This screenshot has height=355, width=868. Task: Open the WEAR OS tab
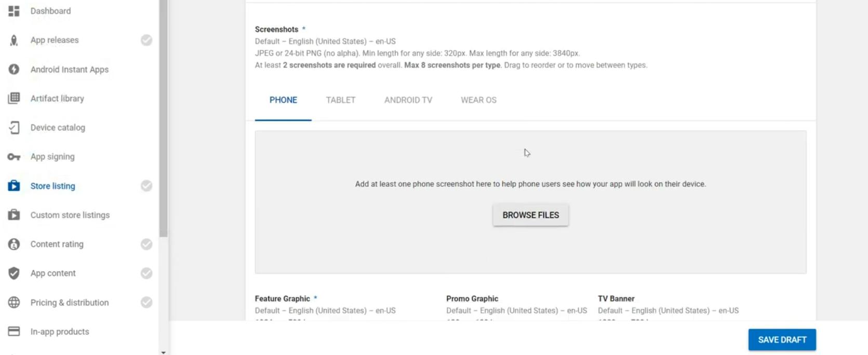478,100
